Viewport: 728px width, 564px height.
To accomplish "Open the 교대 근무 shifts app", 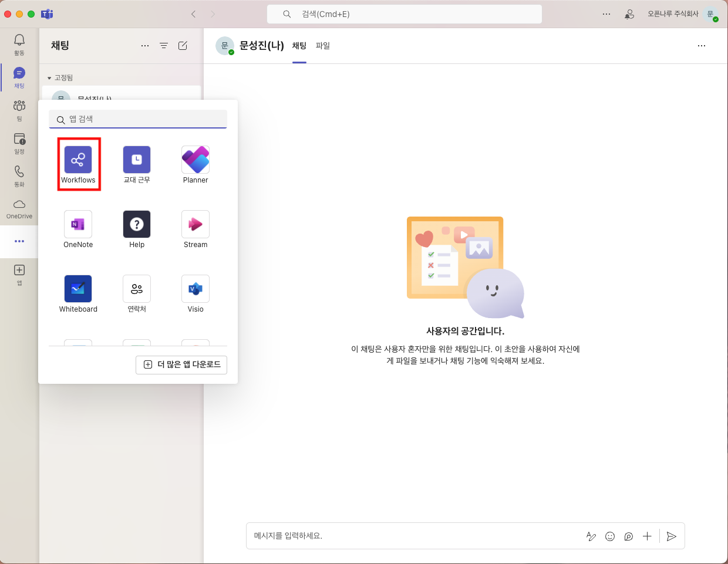I will pyautogui.click(x=137, y=160).
